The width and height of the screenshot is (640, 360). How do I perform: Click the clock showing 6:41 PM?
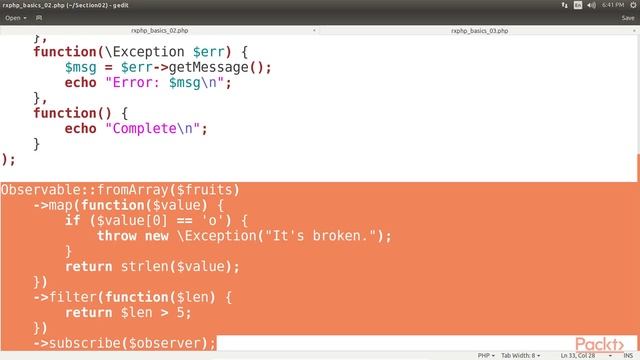click(613, 5)
